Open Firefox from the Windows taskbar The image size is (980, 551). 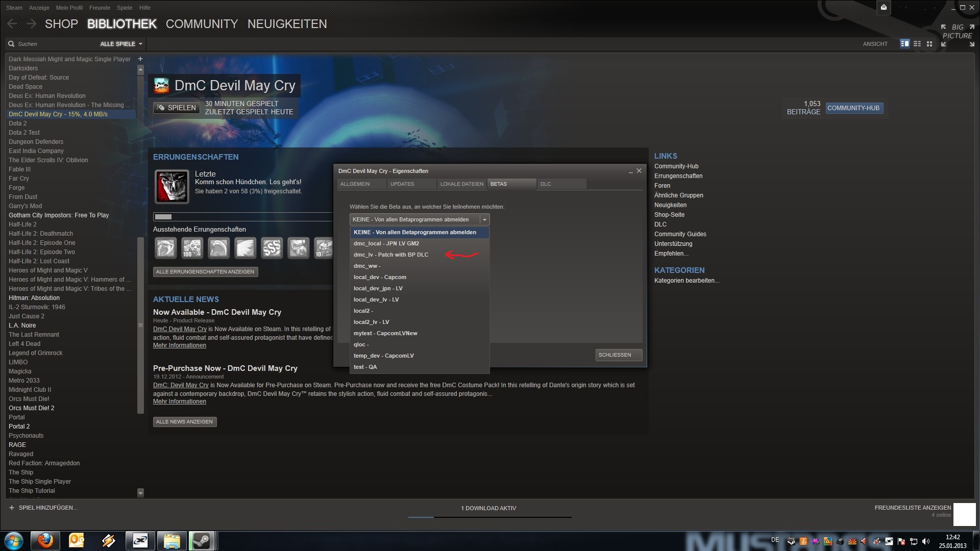tap(45, 540)
